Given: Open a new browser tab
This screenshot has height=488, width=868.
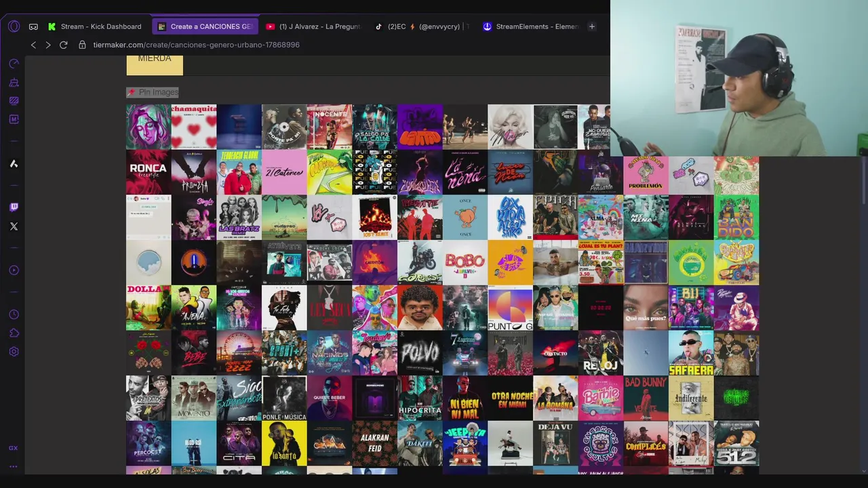Looking at the screenshot, I should (x=591, y=26).
